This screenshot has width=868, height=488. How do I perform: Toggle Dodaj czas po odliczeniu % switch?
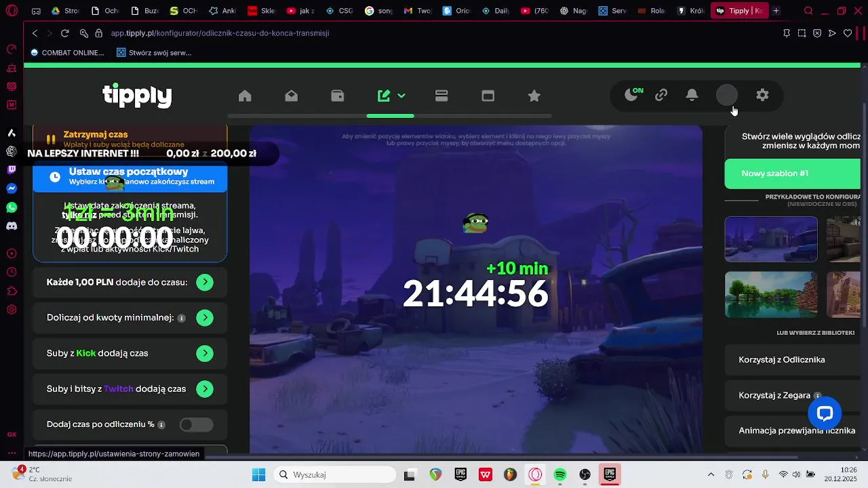click(196, 424)
